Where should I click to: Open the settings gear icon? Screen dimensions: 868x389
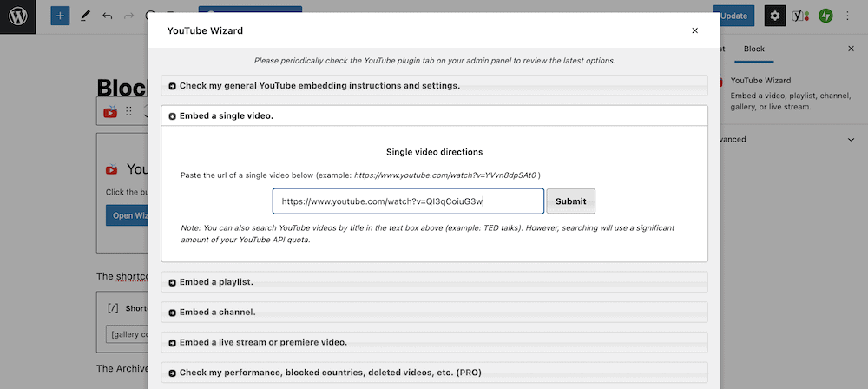[775, 16]
